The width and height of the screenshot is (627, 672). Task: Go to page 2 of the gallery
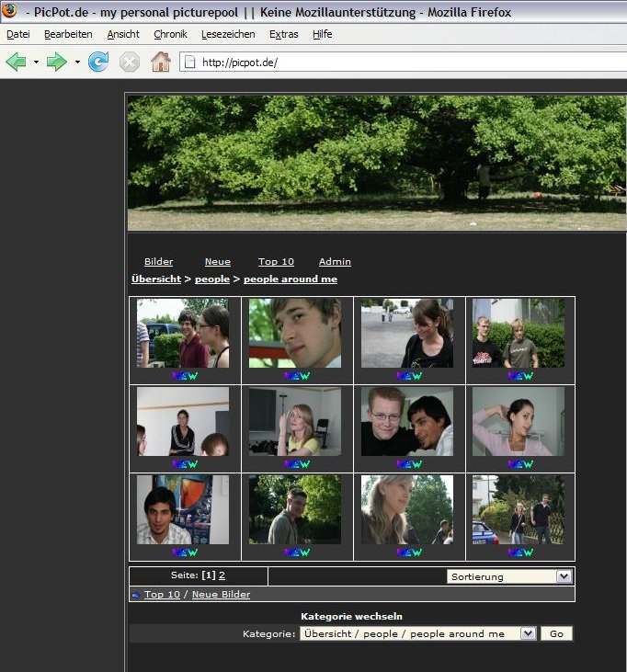(x=222, y=575)
